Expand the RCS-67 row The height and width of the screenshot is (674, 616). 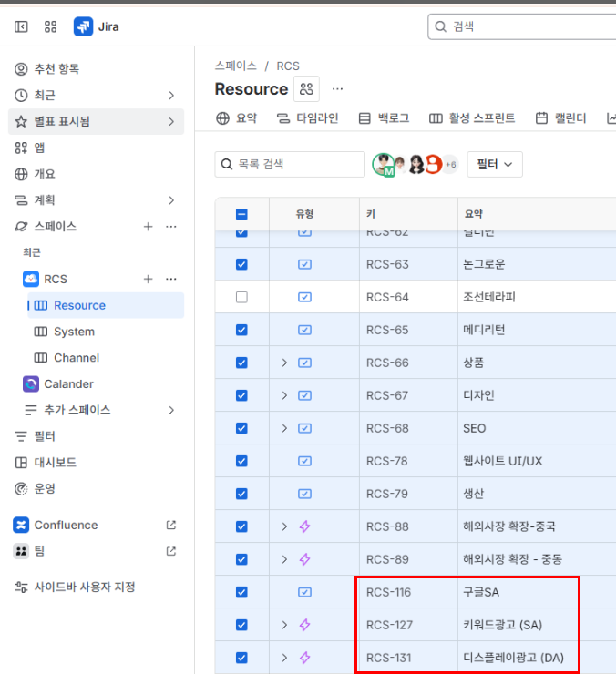284,395
